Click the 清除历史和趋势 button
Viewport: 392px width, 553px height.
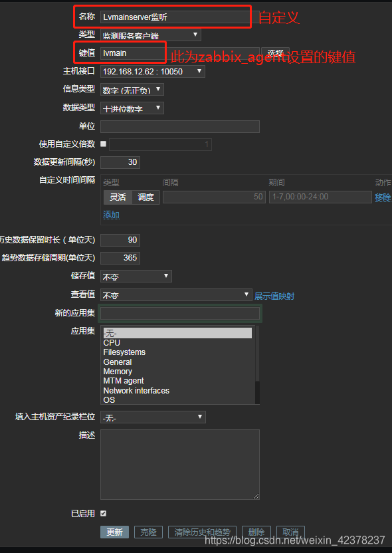[203, 532]
